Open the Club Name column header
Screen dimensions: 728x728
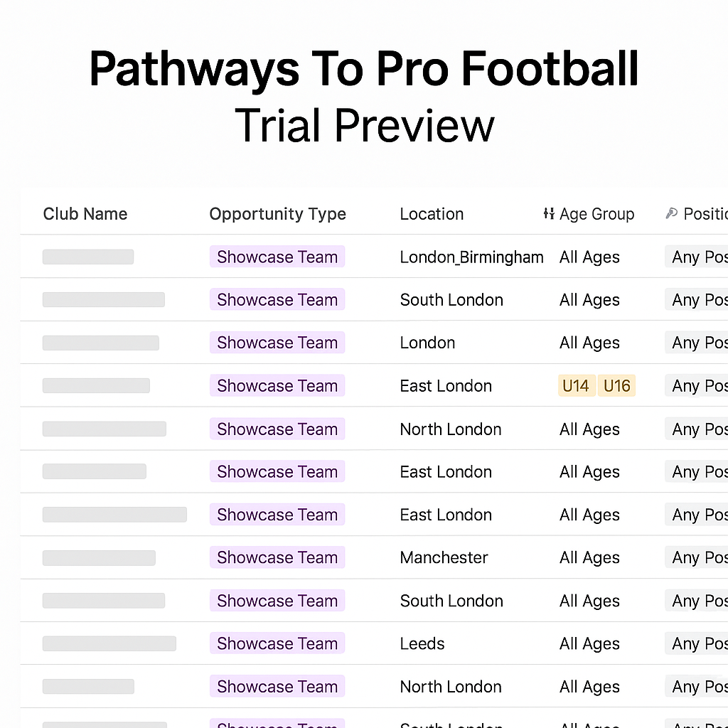coord(85,214)
